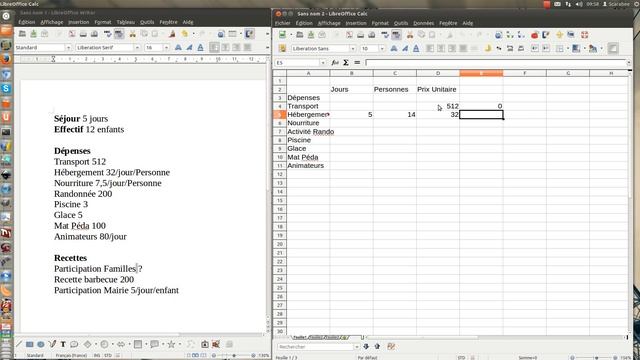Screen dimensions: 640x360
Task: Click the Skype icon in the launcher
Action: (x=6, y=88)
